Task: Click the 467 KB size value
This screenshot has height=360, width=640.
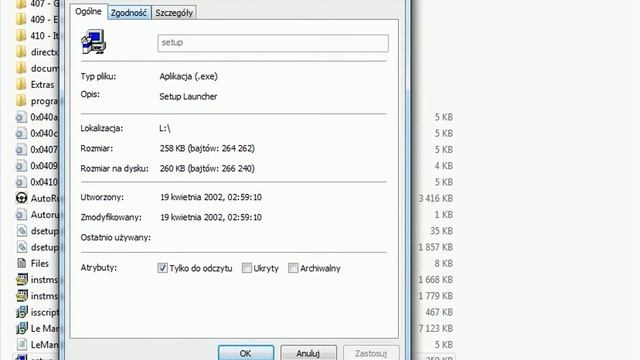Action: click(x=439, y=312)
